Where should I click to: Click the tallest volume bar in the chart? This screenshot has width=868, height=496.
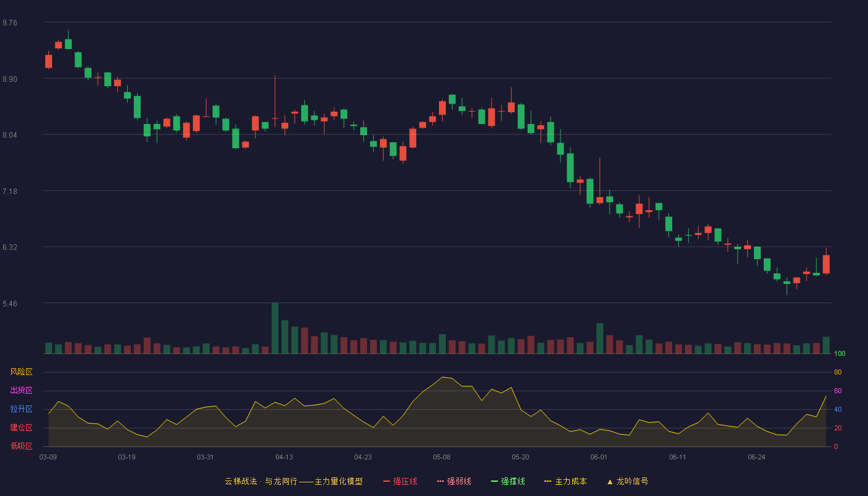pos(275,328)
